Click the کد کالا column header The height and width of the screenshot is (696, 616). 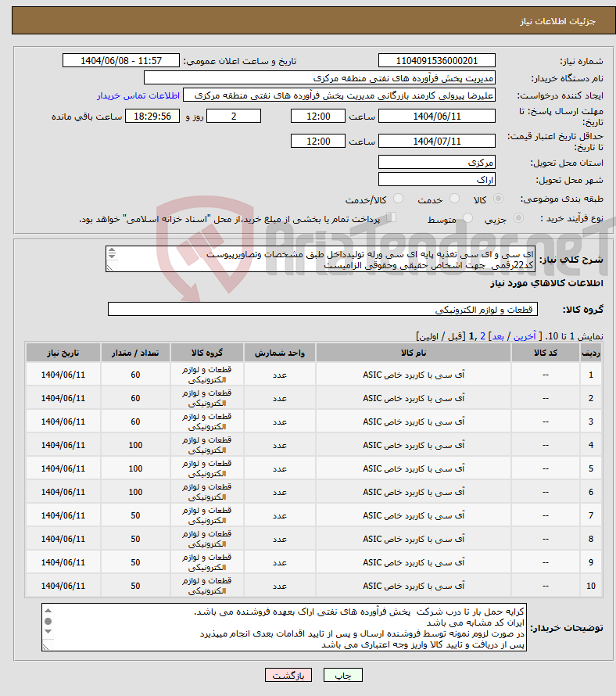click(x=546, y=353)
